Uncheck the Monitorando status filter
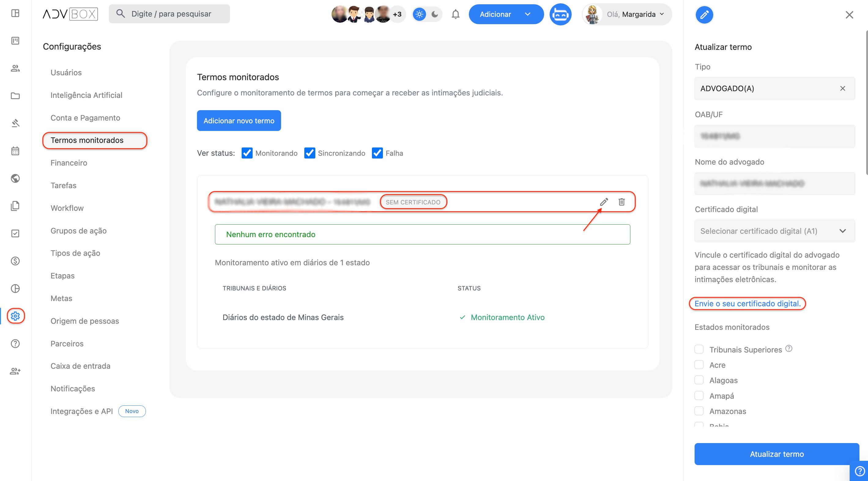The width and height of the screenshot is (868, 481). [247, 153]
